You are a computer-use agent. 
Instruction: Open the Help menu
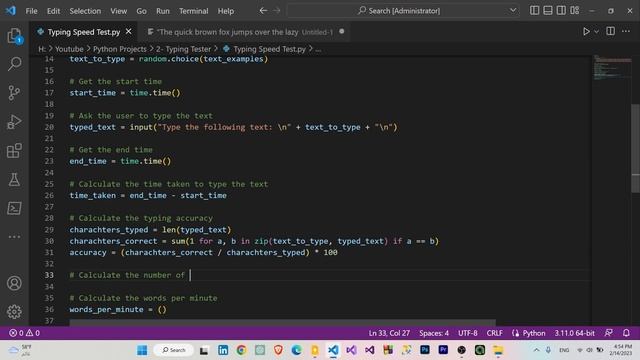tap(226, 11)
